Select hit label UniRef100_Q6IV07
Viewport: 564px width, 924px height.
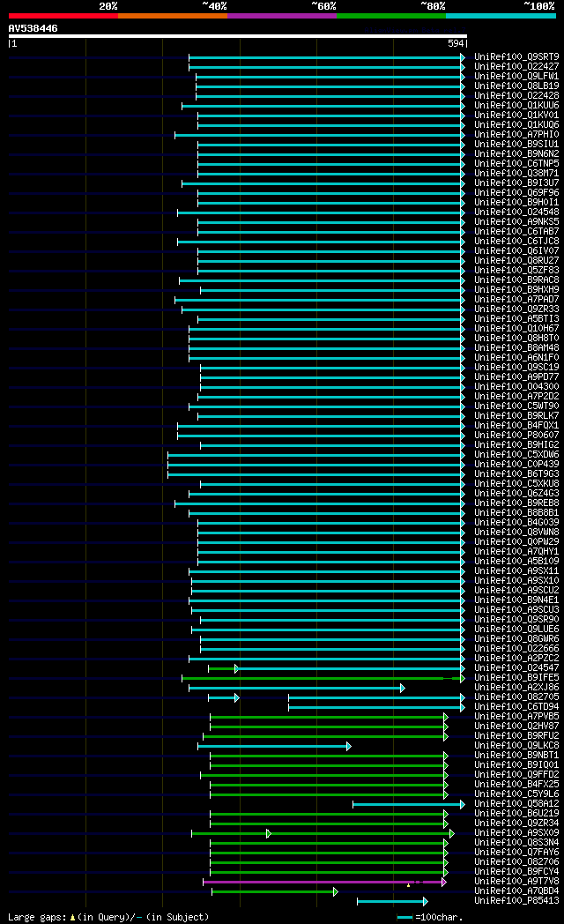(517, 251)
